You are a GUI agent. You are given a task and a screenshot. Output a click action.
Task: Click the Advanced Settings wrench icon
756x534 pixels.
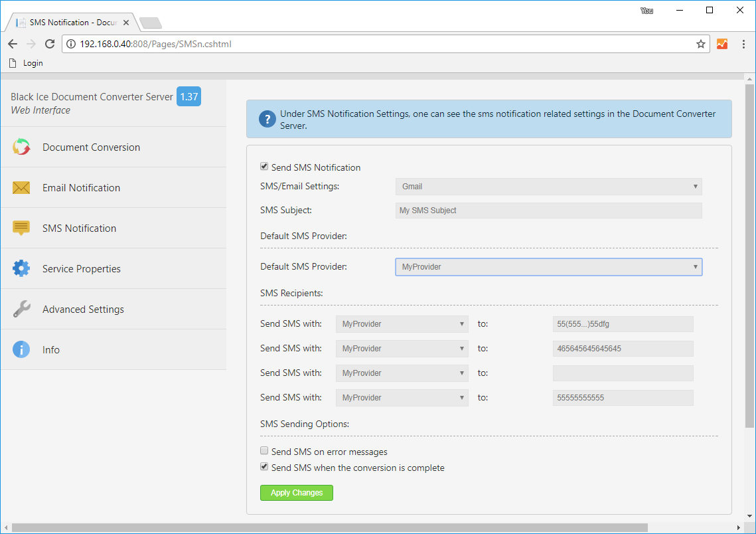21,309
